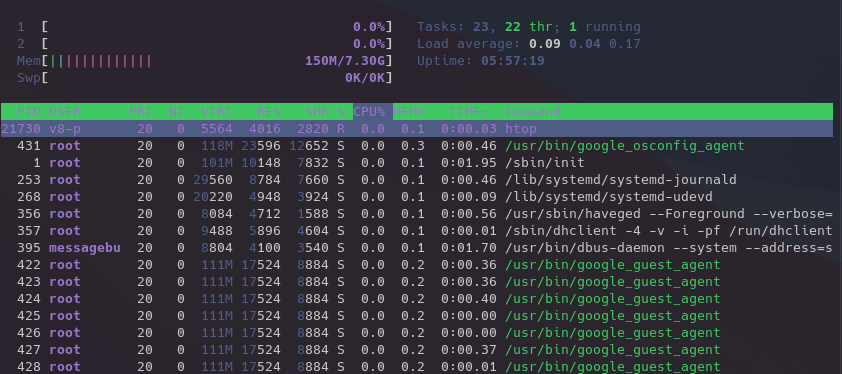The width and height of the screenshot is (842, 374).
Task: Sort by the USER column header
Action: tap(65, 112)
